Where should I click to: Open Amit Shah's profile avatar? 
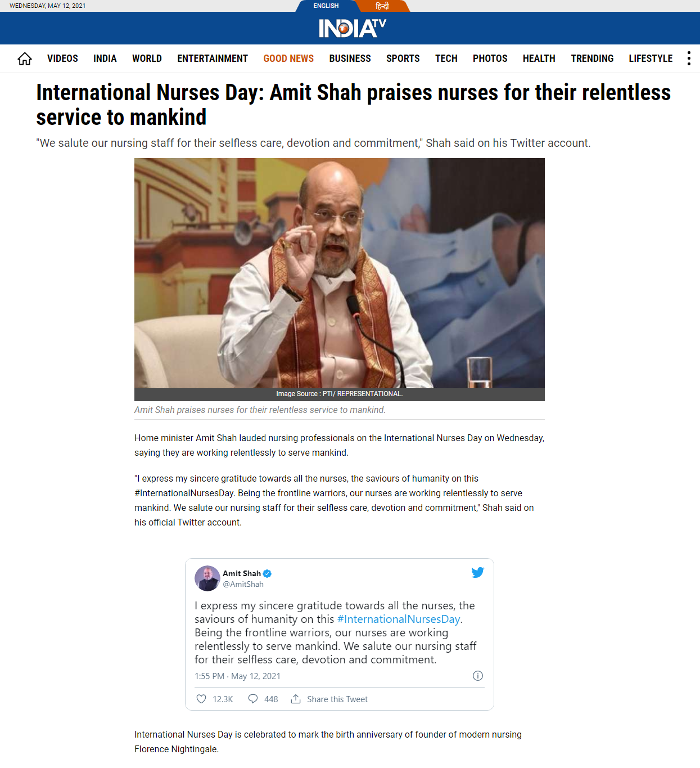[207, 578]
